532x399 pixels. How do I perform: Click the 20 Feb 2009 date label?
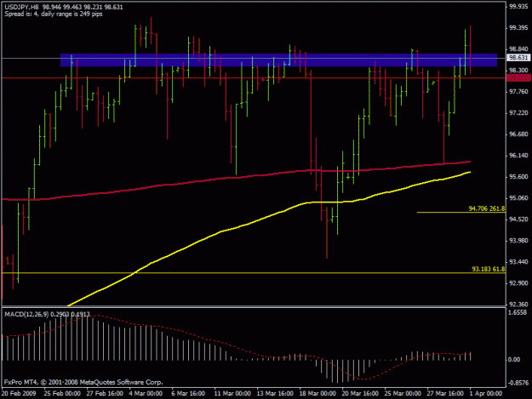[19, 394]
